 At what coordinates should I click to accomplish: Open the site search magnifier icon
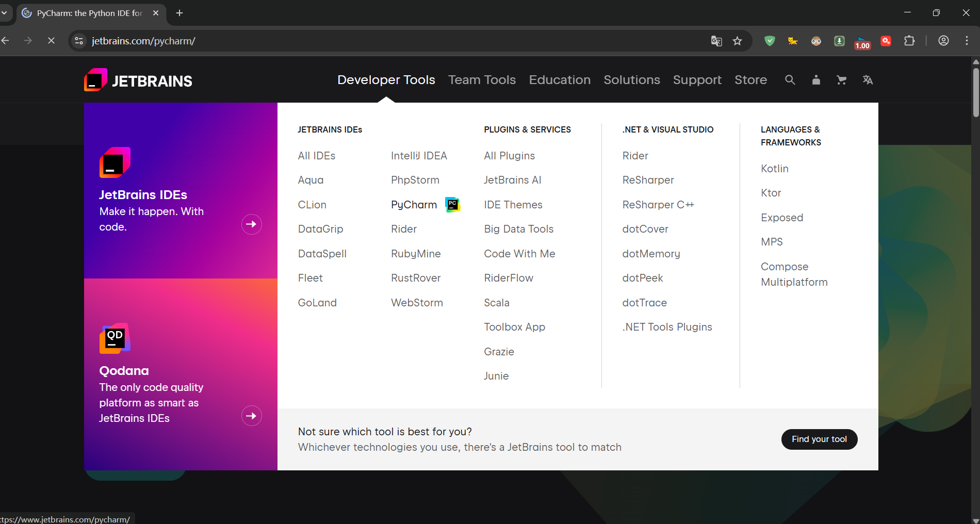click(790, 80)
